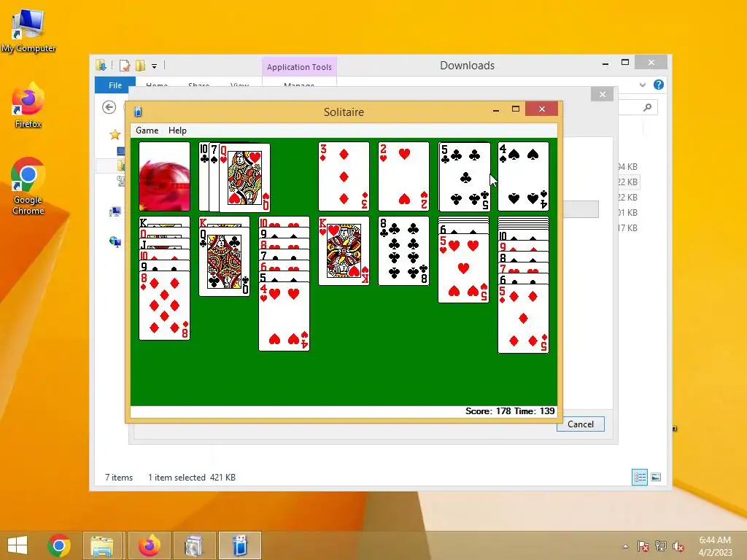Click the muted volume tray icon

[x=678, y=546]
